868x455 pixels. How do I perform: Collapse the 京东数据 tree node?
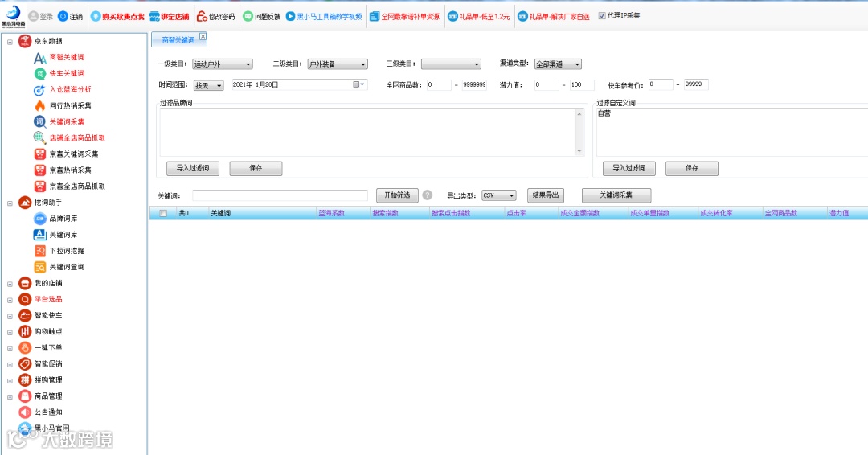10,42
